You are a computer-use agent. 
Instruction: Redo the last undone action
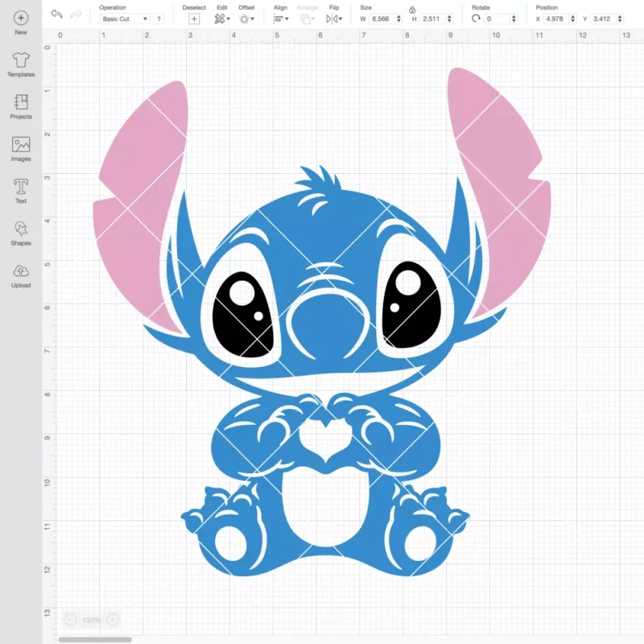[76, 14]
